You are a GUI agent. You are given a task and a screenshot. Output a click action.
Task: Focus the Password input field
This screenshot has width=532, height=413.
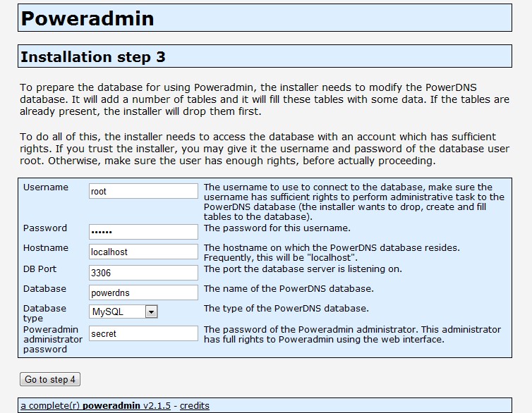click(x=143, y=232)
